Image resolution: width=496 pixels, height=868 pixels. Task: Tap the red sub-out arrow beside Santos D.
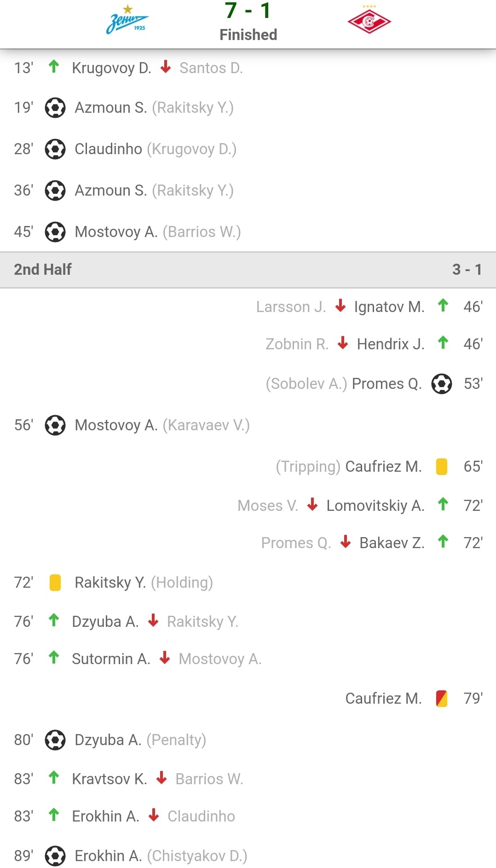point(166,67)
